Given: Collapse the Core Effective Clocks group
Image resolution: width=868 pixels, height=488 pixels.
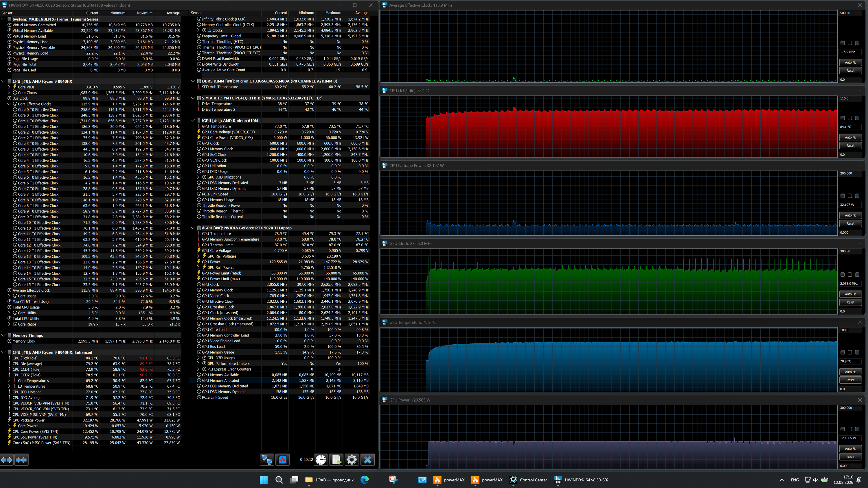Looking at the screenshot, I should [x=9, y=104].
